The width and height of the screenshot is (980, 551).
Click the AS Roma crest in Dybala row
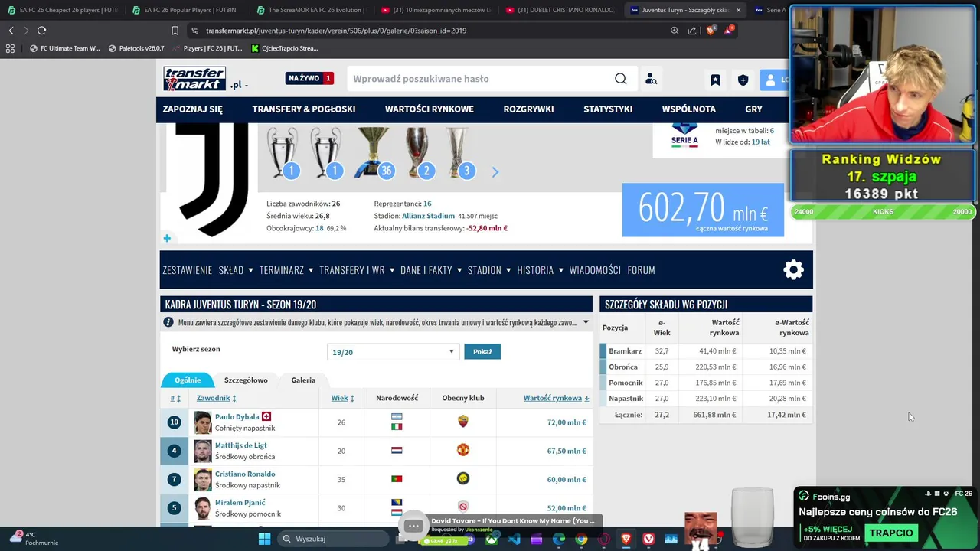tap(462, 422)
